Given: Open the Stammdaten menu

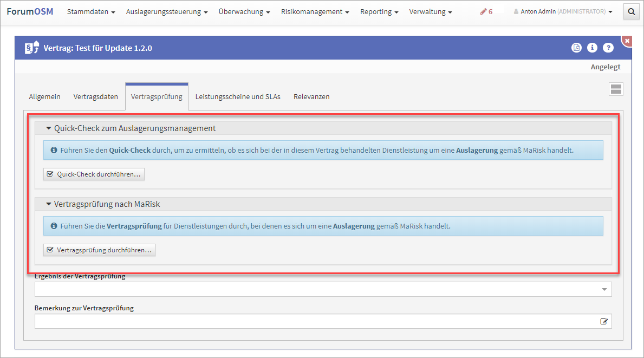Looking at the screenshot, I should 91,11.
